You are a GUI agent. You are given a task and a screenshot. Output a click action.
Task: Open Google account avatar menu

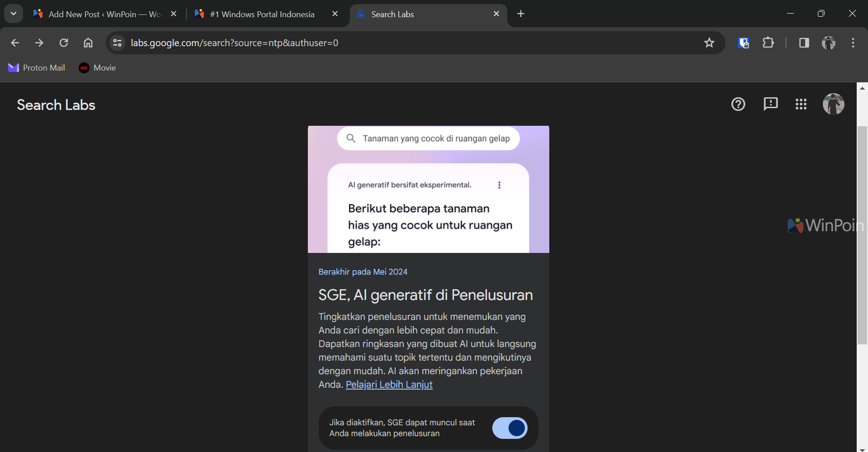tap(833, 105)
